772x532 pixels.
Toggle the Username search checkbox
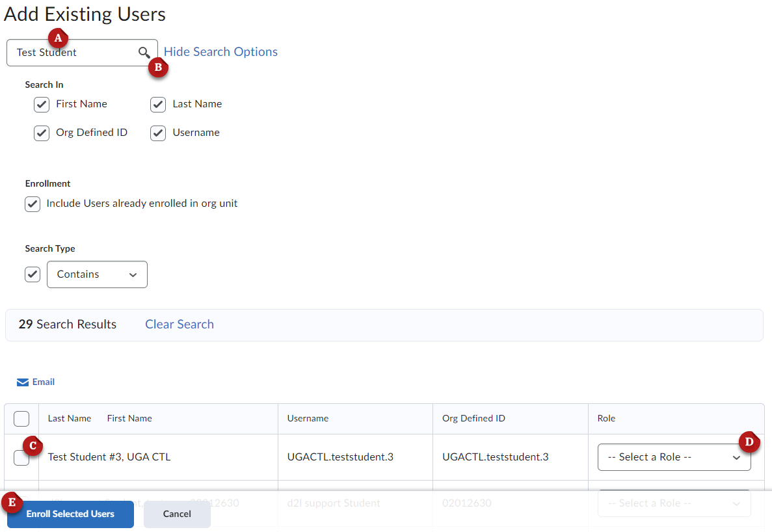tap(158, 133)
